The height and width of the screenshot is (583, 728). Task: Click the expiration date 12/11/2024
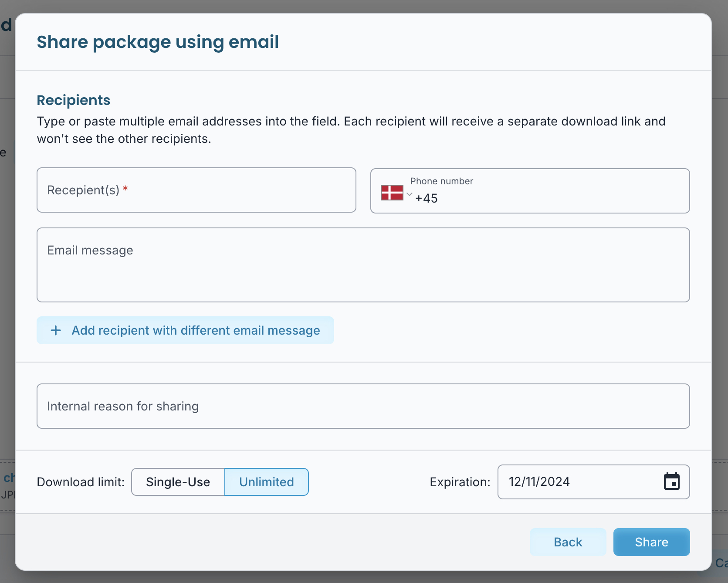click(539, 481)
